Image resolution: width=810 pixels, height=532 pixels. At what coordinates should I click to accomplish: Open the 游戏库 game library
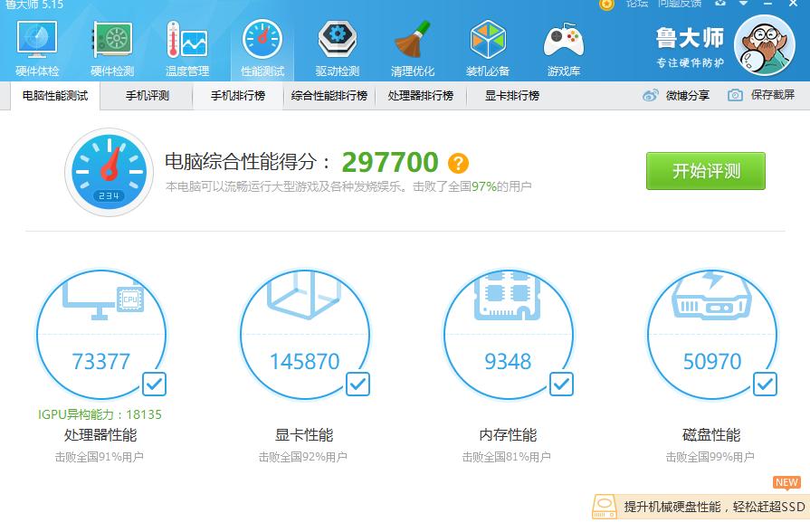click(x=563, y=43)
